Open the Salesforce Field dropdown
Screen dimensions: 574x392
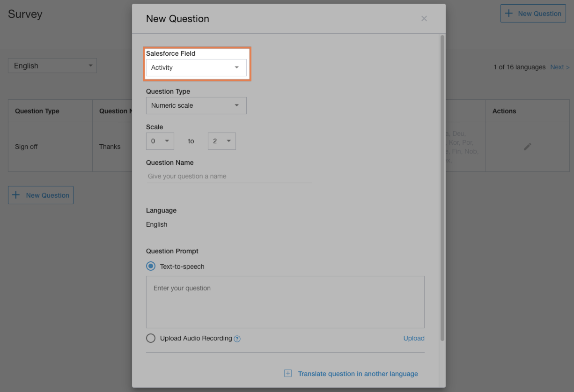pos(196,67)
